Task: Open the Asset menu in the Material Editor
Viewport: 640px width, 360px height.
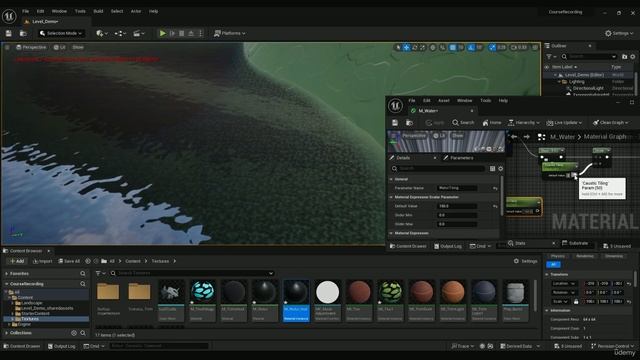Action: tap(444, 100)
